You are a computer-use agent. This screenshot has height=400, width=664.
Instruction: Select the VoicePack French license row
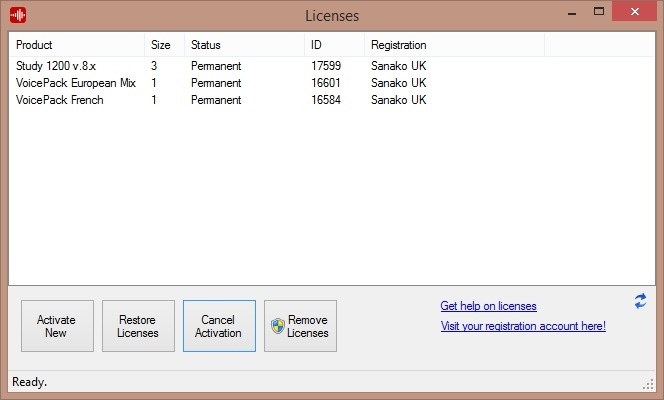332,100
